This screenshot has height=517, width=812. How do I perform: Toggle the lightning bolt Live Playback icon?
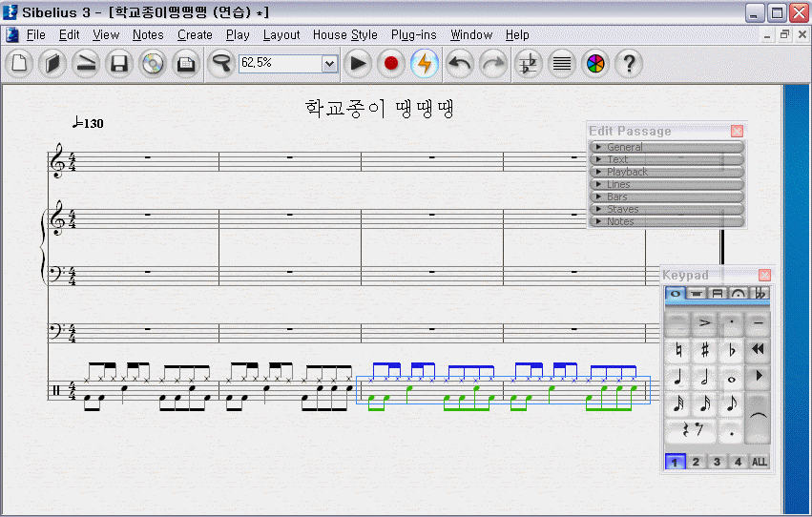pyautogui.click(x=425, y=64)
